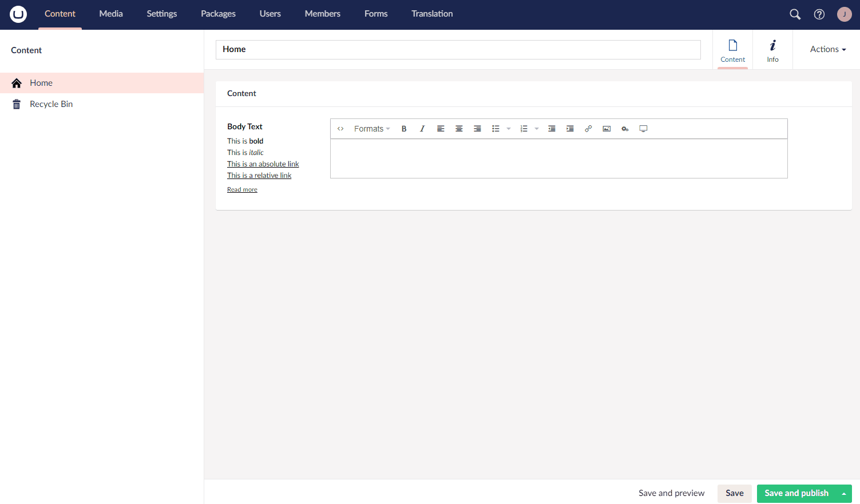Insert a macro using the gears icon

(625, 129)
